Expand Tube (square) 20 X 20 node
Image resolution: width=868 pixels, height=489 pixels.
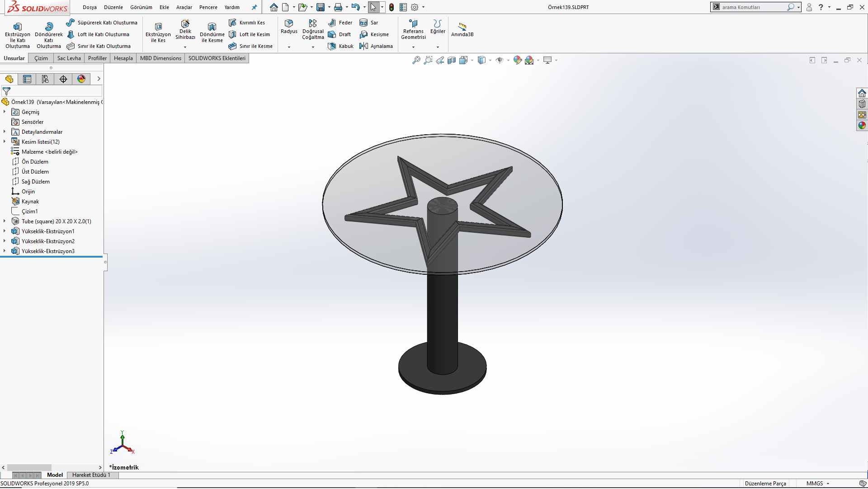pyautogui.click(x=5, y=221)
